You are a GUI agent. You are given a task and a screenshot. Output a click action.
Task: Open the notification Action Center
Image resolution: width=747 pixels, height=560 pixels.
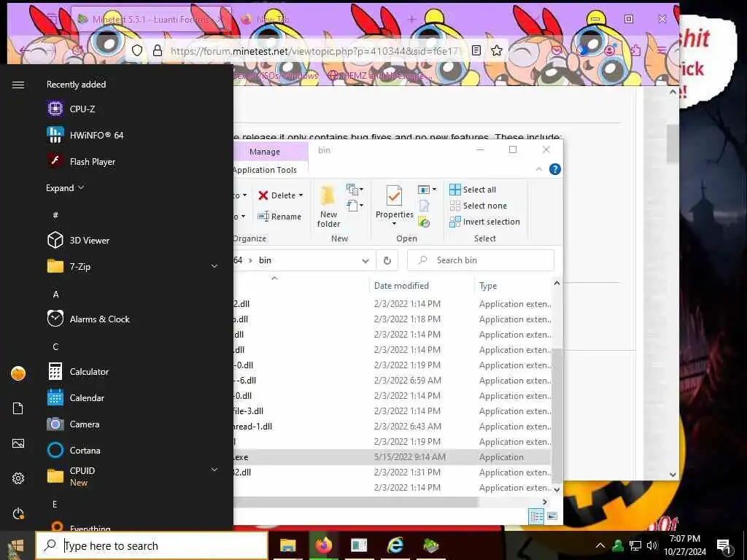point(724,546)
